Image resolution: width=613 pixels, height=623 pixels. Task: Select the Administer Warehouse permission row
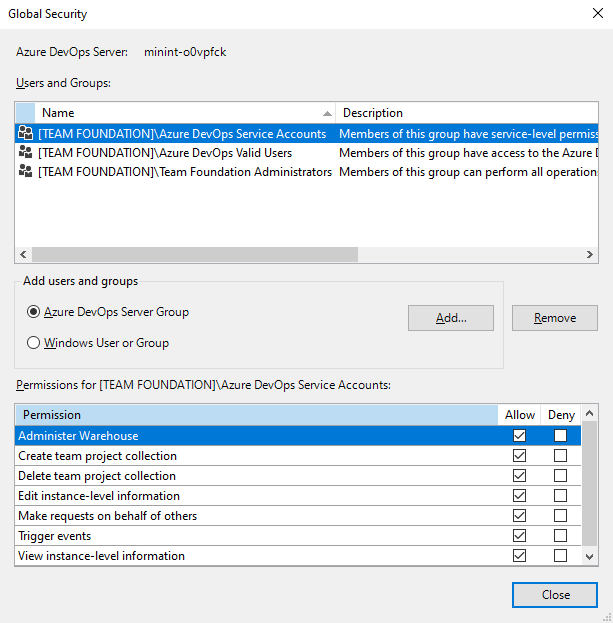click(x=298, y=435)
